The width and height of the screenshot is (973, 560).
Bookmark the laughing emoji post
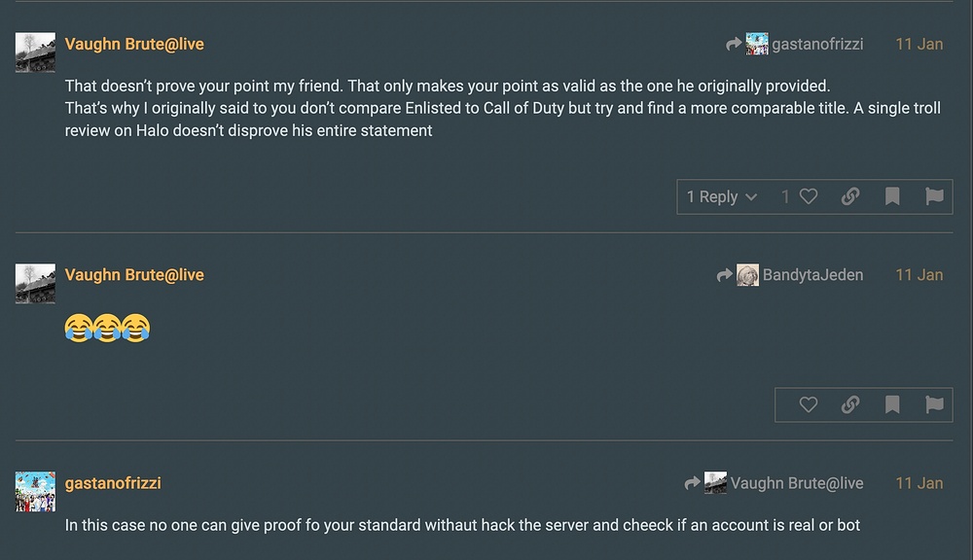[x=892, y=405]
